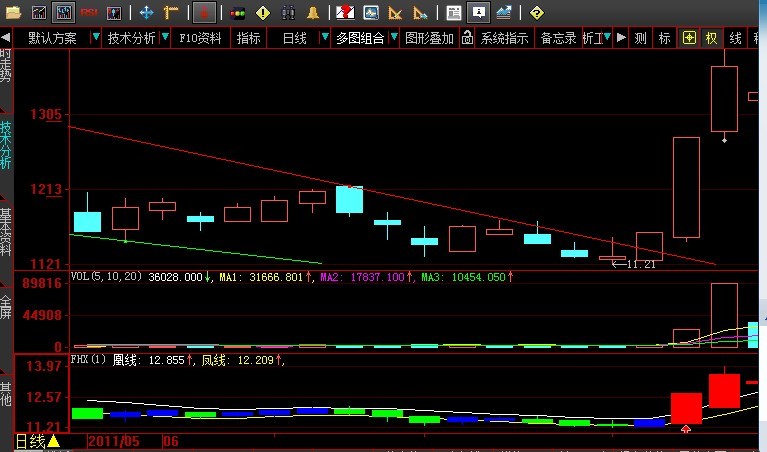
Task: Click the 11.21 low price annotation
Action: [x=634, y=265]
